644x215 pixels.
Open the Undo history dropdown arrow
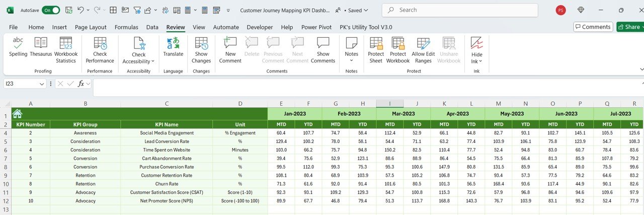88,10
